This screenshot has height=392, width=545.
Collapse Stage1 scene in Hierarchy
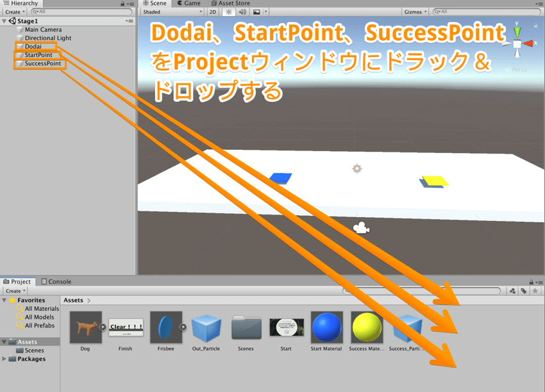point(4,21)
